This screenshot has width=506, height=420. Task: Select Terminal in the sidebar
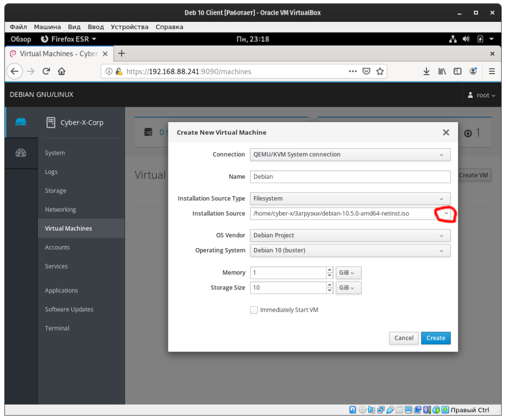[x=57, y=328]
